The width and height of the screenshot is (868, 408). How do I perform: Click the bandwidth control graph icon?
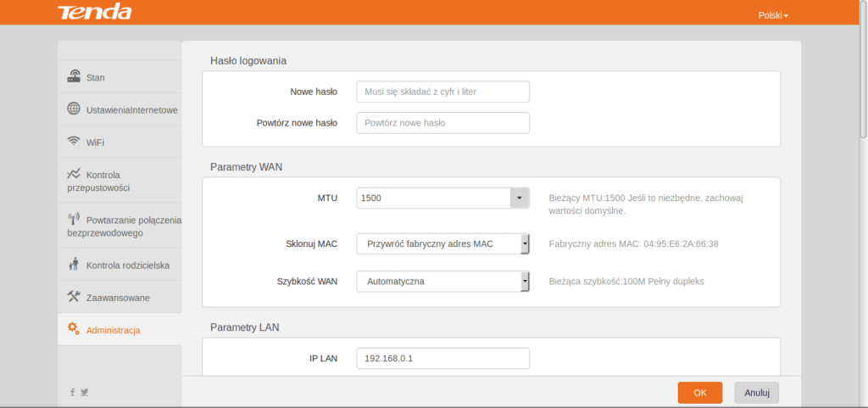tap(74, 174)
